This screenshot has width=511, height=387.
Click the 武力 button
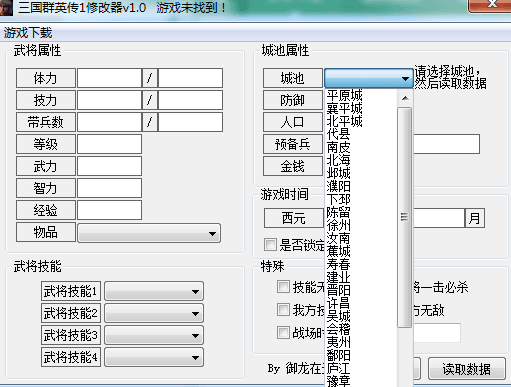[46, 166]
